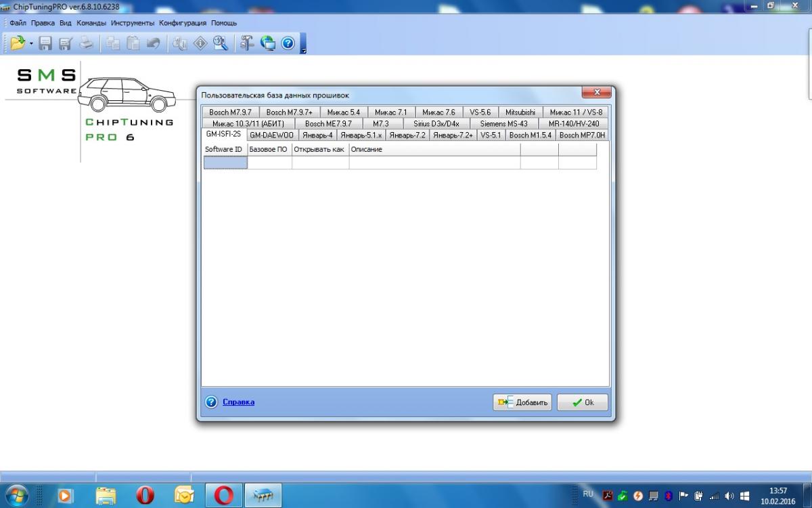Open the Windows Start menu
The height and width of the screenshot is (508, 812).
16,495
